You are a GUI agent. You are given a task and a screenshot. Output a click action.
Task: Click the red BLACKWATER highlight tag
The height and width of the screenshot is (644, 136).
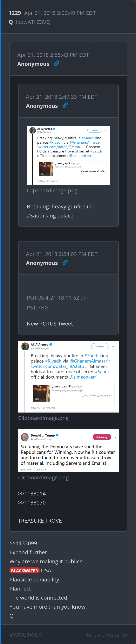coord(24,571)
